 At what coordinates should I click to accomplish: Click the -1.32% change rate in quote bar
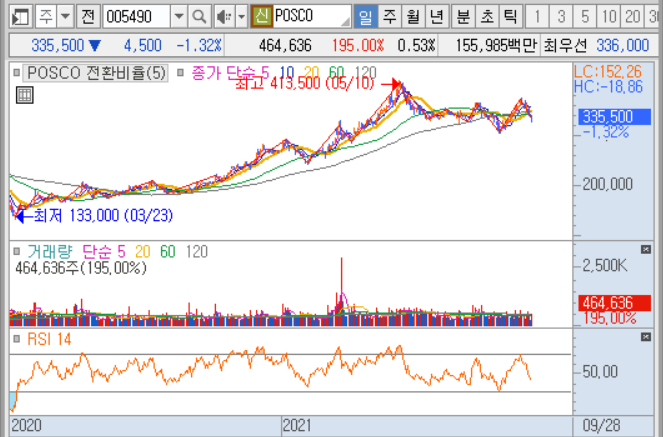[199, 45]
